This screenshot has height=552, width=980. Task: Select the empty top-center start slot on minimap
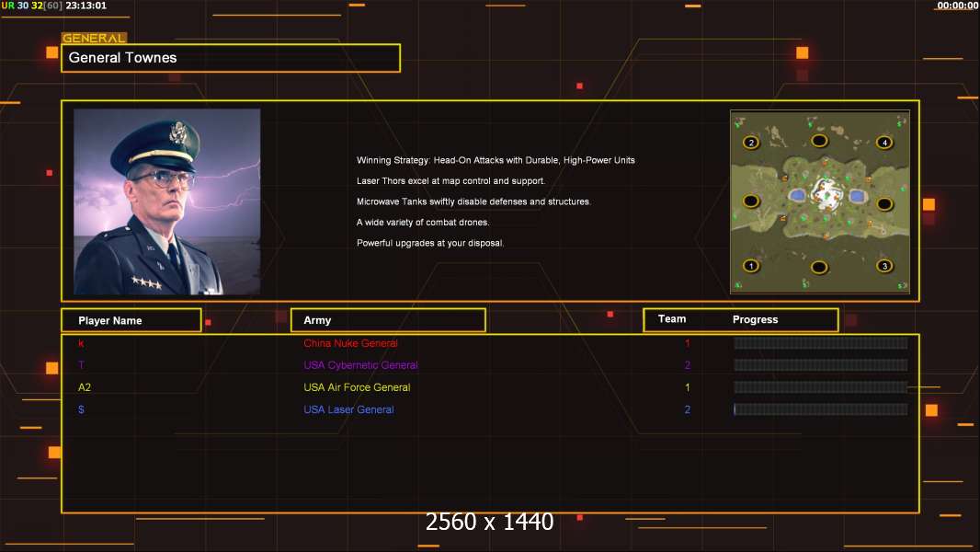[819, 141]
